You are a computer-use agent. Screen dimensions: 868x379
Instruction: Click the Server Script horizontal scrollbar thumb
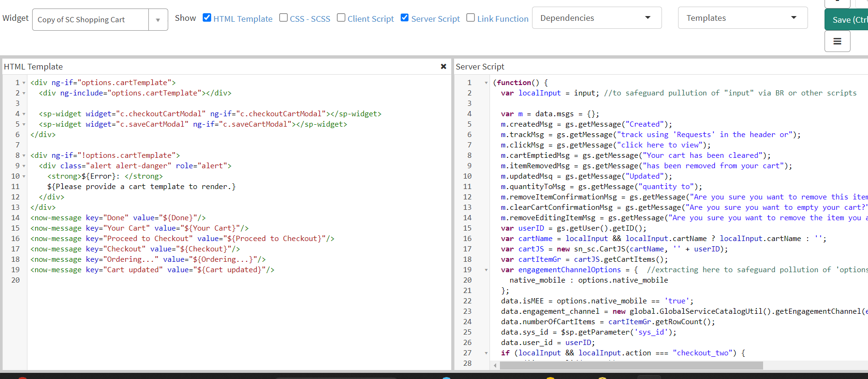pyautogui.click(x=631, y=365)
